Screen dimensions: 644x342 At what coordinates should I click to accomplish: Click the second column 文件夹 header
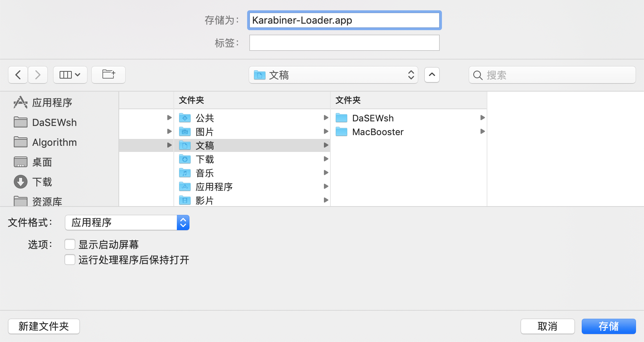[x=409, y=100]
